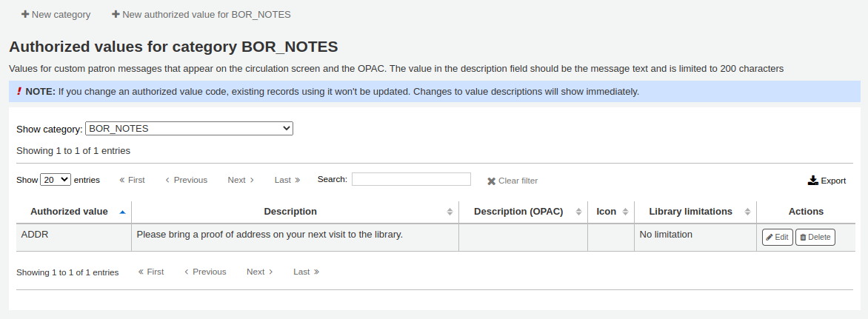
Task: Add new authorized value for BOR_NOTES
Action: [x=201, y=14]
